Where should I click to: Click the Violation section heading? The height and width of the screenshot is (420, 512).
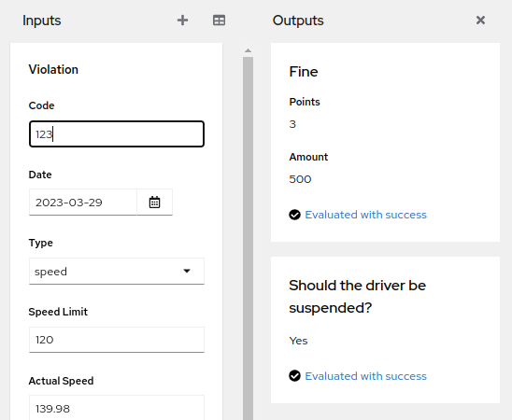tap(53, 69)
